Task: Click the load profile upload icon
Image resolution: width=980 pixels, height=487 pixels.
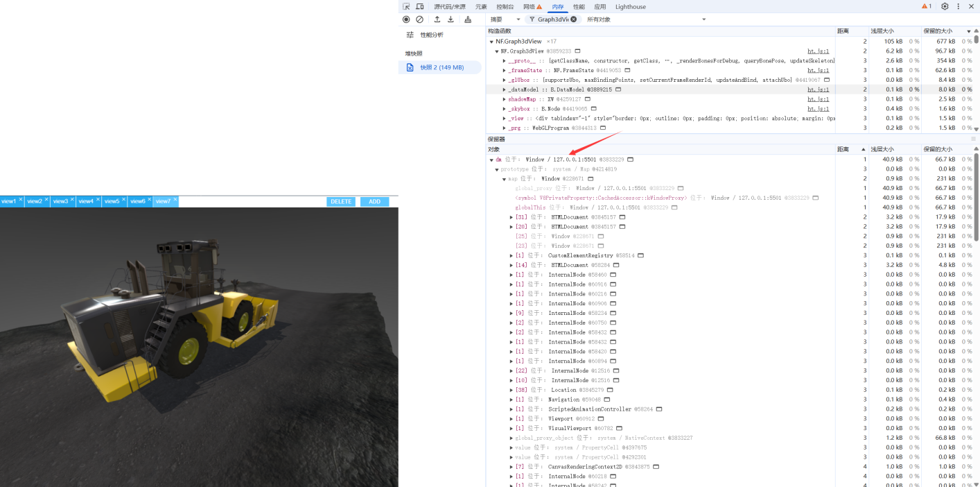Action: coord(437,19)
